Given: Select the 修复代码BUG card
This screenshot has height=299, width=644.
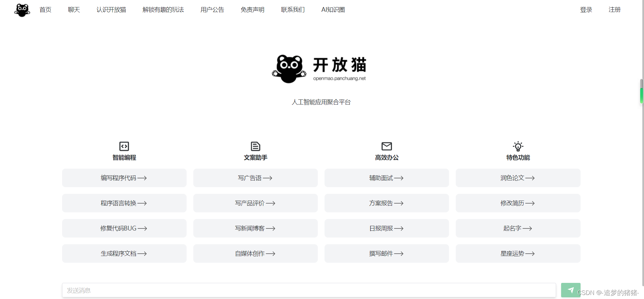Looking at the screenshot, I should (x=124, y=228).
